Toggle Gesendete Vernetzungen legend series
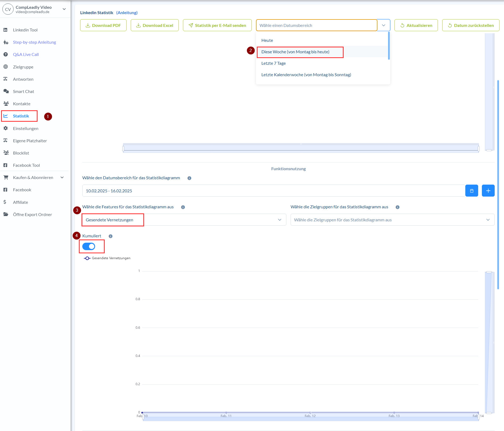The width and height of the screenshot is (504, 431). pos(107,258)
